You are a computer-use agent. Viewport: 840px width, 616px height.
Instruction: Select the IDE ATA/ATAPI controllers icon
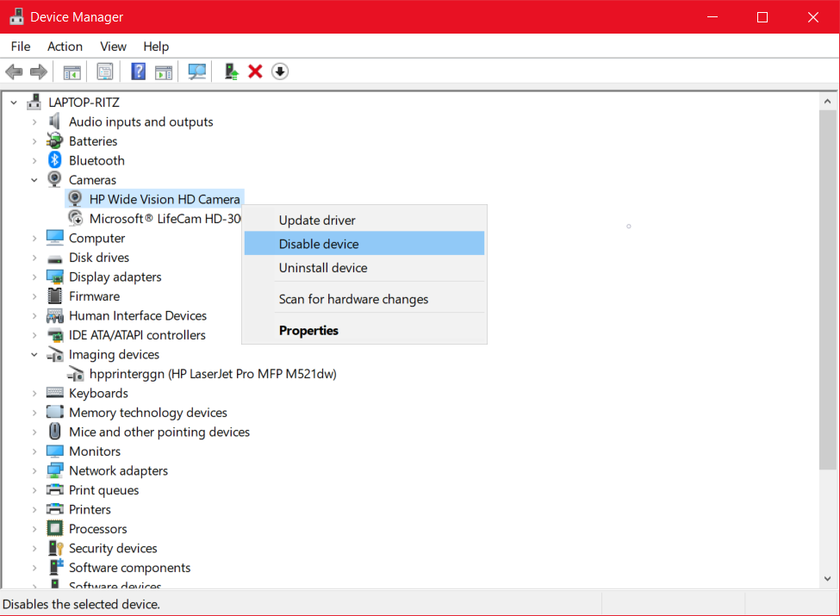(x=54, y=335)
